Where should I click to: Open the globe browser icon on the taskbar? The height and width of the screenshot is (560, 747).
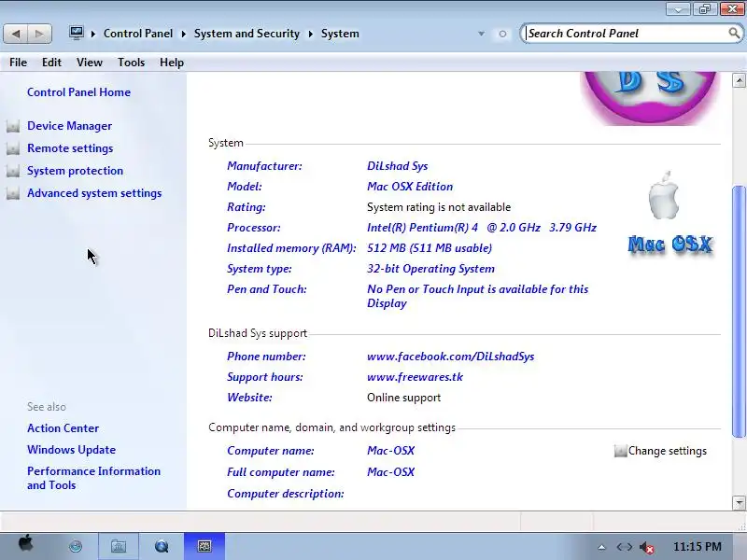[76, 546]
